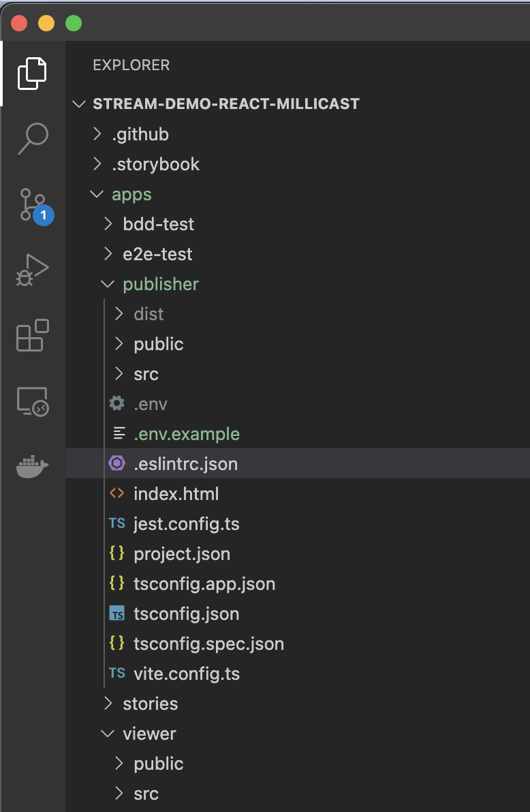The width and height of the screenshot is (530, 812).
Task: Click the TS icon beside tsconfig.json
Action: (117, 614)
